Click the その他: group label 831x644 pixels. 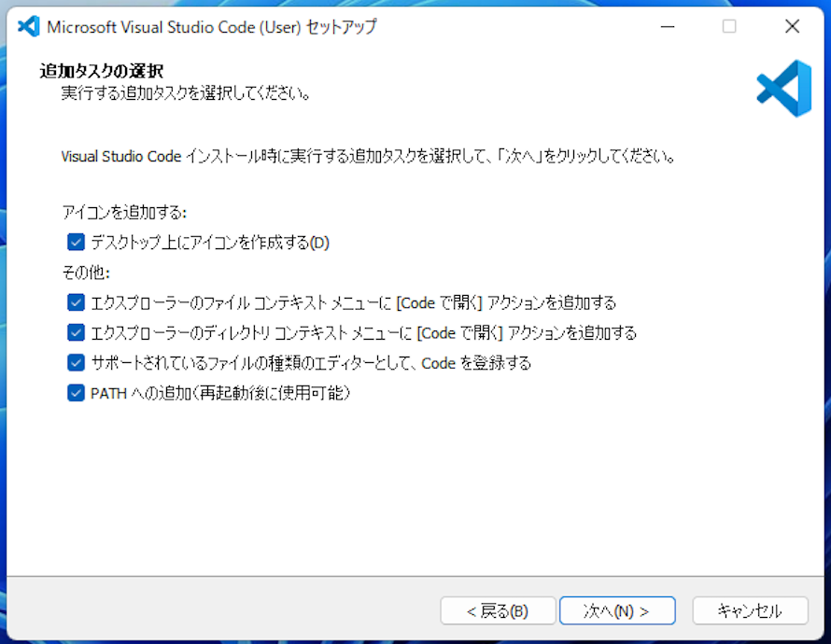86,273
